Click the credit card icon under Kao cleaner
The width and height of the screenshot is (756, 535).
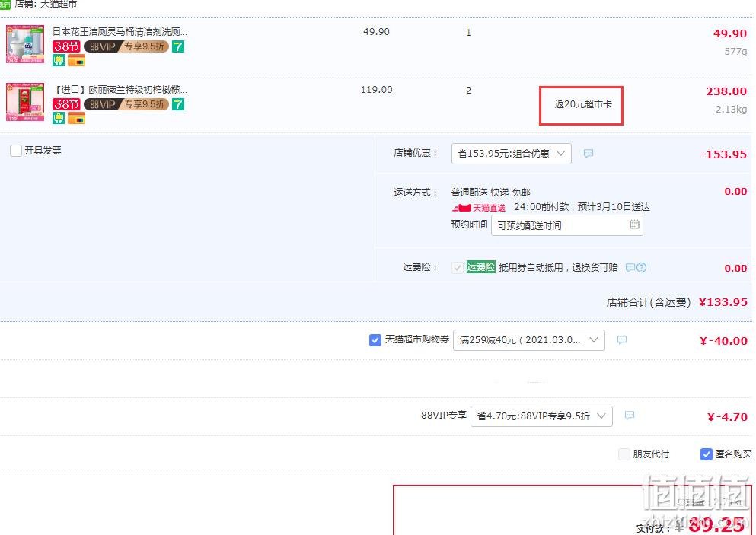click(x=76, y=60)
